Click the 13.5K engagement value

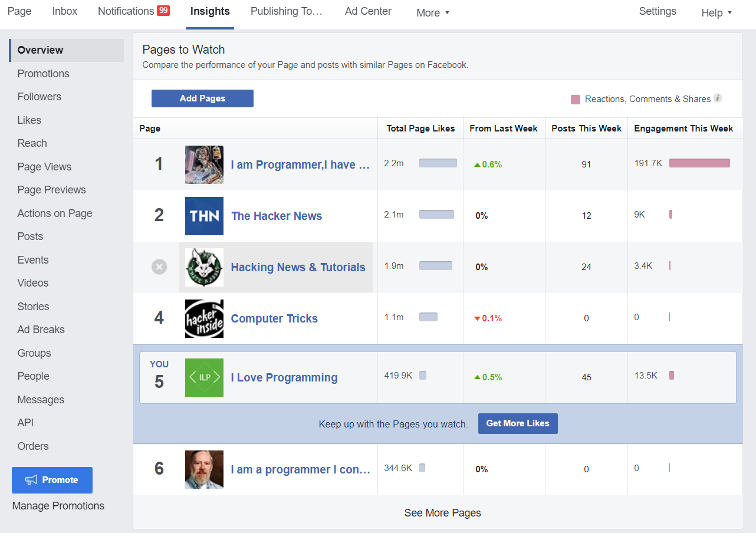(646, 376)
